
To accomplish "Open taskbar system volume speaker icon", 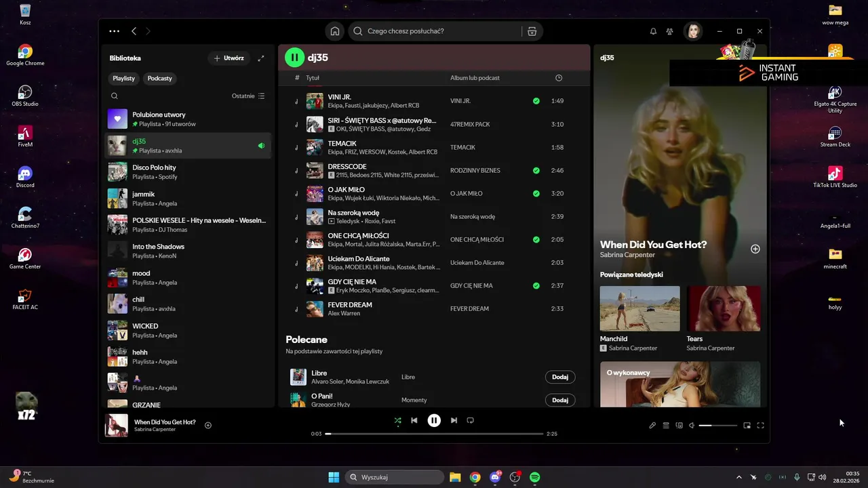I will (x=822, y=477).
